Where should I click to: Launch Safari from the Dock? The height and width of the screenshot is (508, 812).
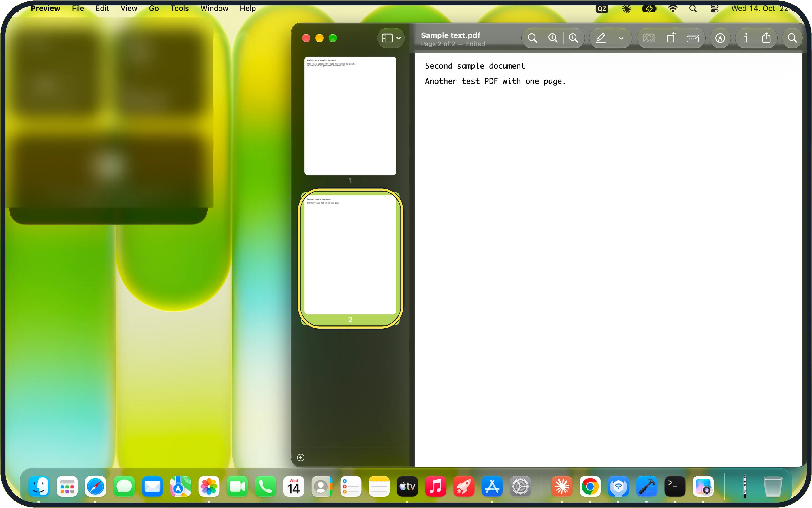click(95, 486)
